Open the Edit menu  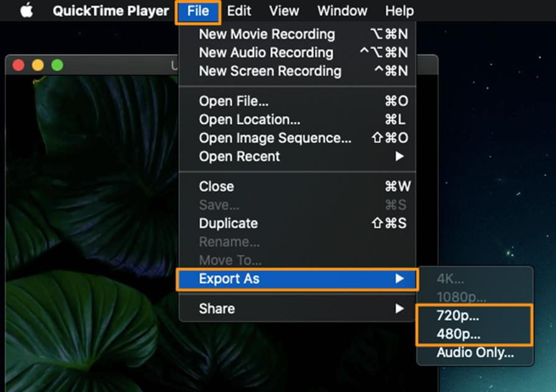tap(239, 11)
